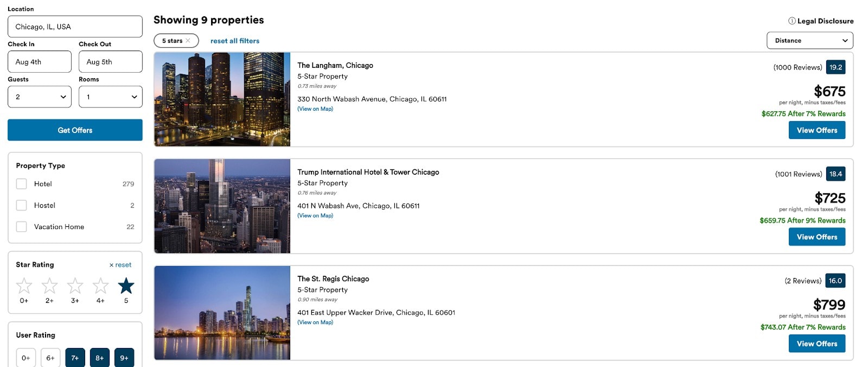Click address 401 N Wabash Ave
The image size is (868, 367).
tap(359, 206)
